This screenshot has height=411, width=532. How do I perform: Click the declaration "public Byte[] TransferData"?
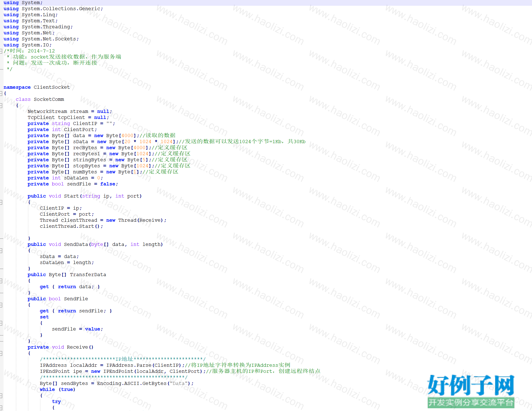pyautogui.click(x=67, y=275)
